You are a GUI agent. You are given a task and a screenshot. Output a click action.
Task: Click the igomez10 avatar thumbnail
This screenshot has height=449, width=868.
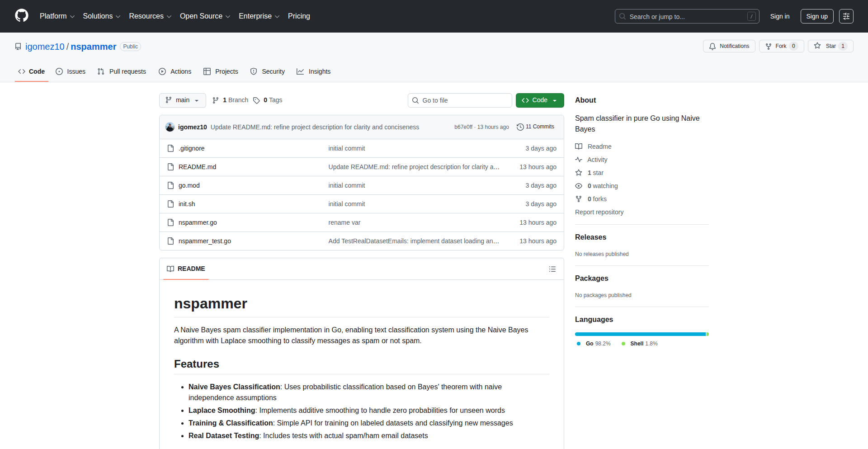click(170, 127)
